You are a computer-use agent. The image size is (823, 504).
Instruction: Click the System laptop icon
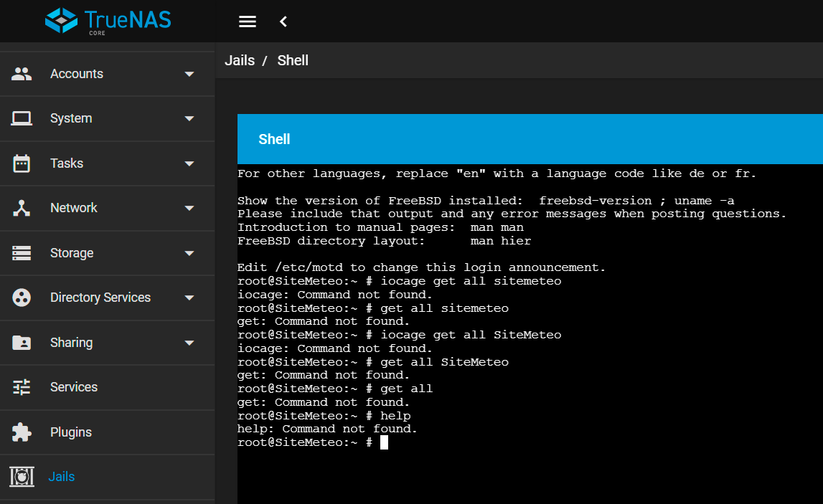22,118
